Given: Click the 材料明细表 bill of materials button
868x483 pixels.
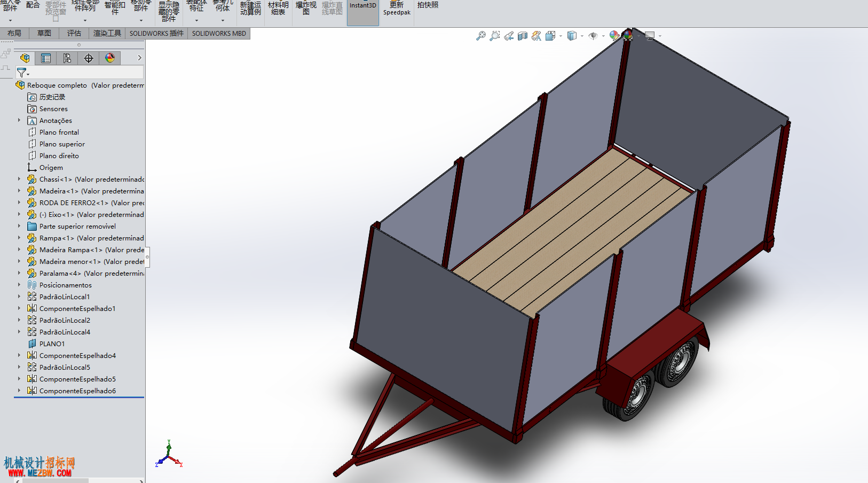Looking at the screenshot, I should click(278, 8).
